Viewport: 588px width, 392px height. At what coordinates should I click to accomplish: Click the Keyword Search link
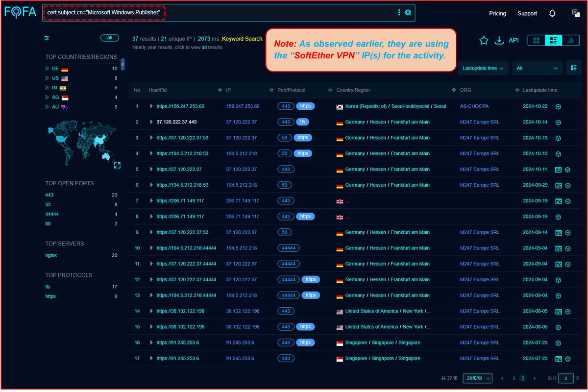tap(242, 39)
